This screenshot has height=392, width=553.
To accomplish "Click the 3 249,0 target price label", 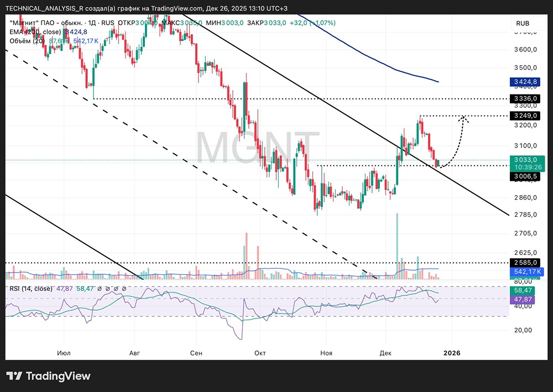I will (x=525, y=116).
